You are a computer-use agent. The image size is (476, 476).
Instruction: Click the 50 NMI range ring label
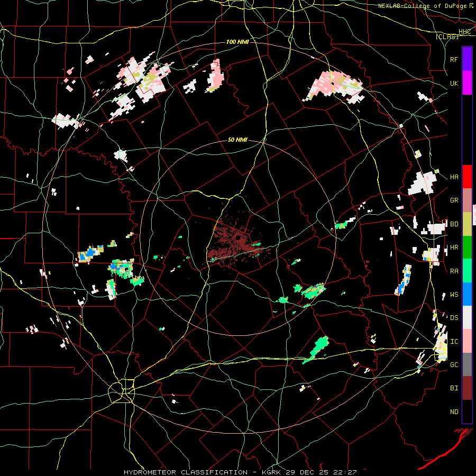[x=237, y=140]
